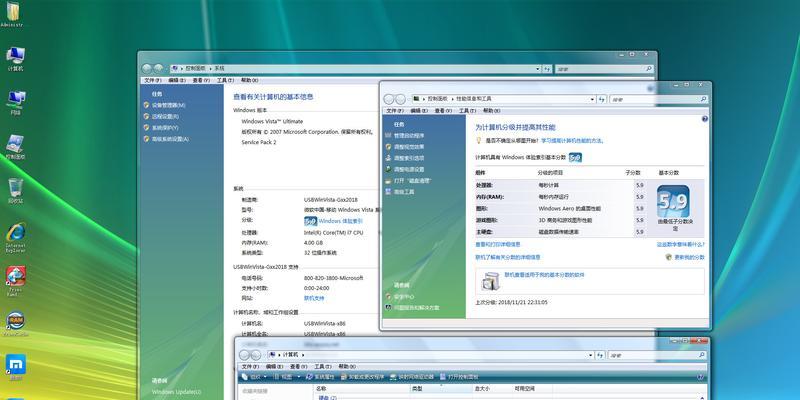
Task: Click 安全中心 under 请参阅 in the Performance window
Action: [x=404, y=296]
